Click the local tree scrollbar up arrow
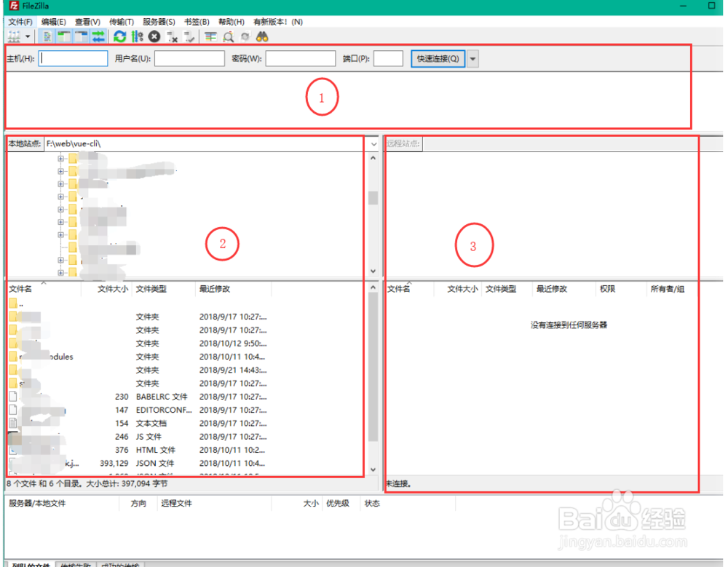 coord(373,159)
